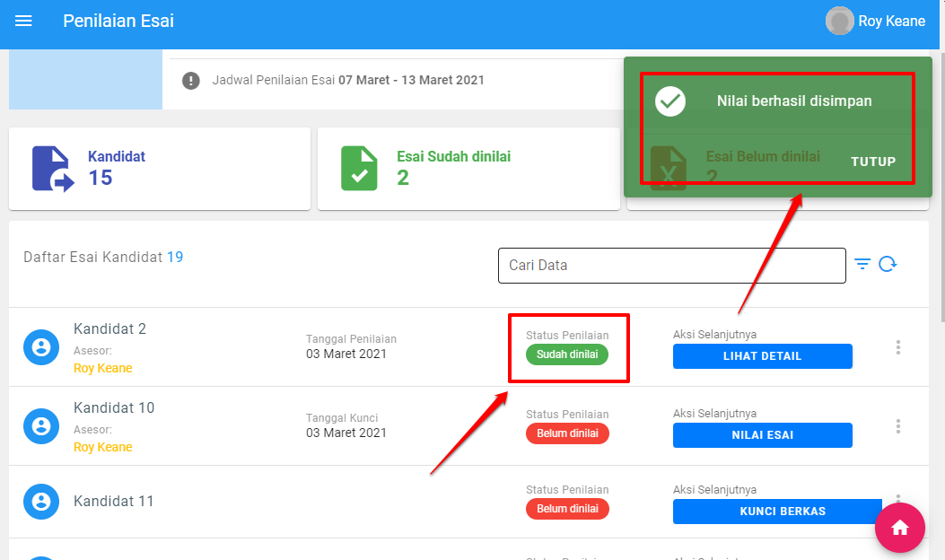This screenshot has height=560, width=945.
Task: Click NILAI ESAI for Kandidat 10
Action: pos(762,435)
